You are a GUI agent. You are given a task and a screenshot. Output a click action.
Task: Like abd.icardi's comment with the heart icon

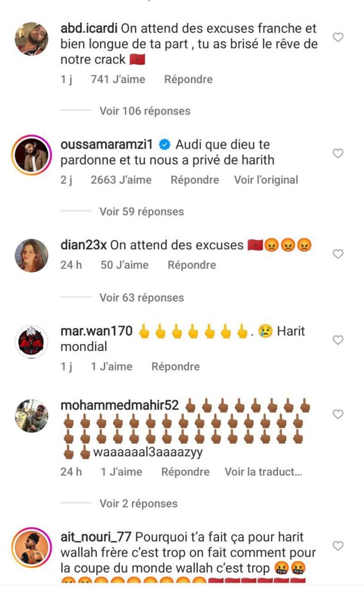click(338, 38)
